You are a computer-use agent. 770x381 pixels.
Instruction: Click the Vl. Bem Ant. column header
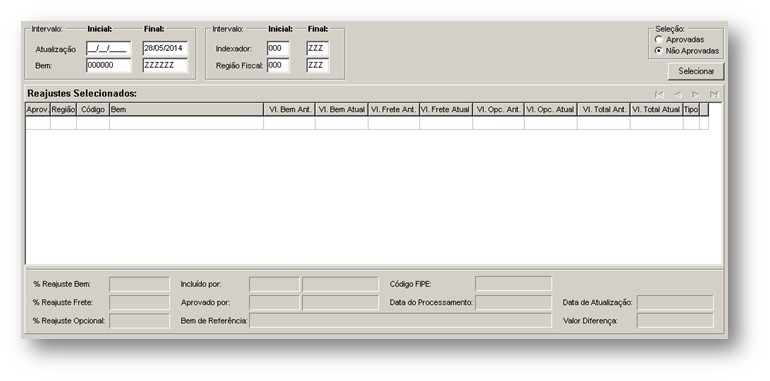[289, 109]
